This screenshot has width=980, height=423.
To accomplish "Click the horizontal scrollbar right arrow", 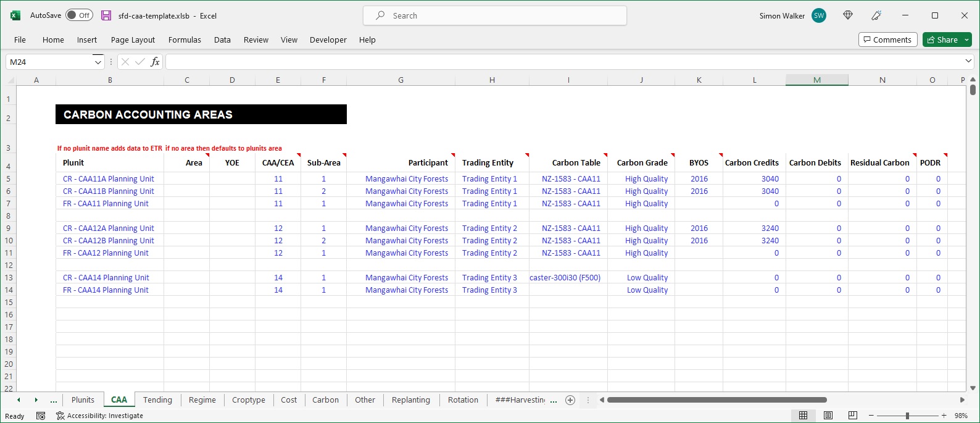I will click(961, 400).
